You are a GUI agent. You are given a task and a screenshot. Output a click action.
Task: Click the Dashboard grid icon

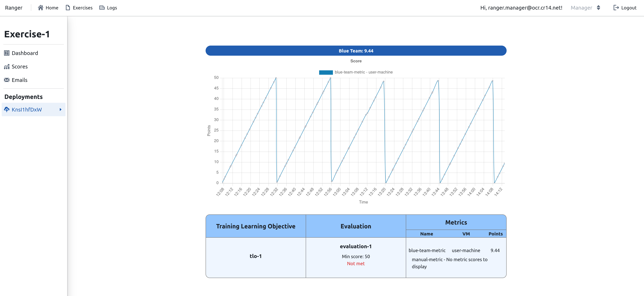pyautogui.click(x=7, y=53)
